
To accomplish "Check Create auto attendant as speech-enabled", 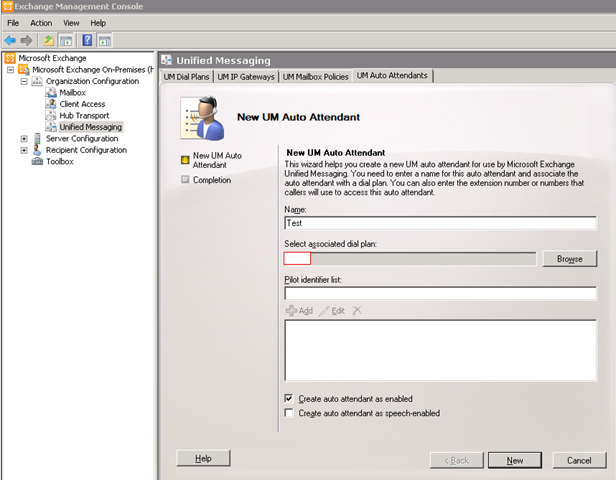I will point(289,413).
